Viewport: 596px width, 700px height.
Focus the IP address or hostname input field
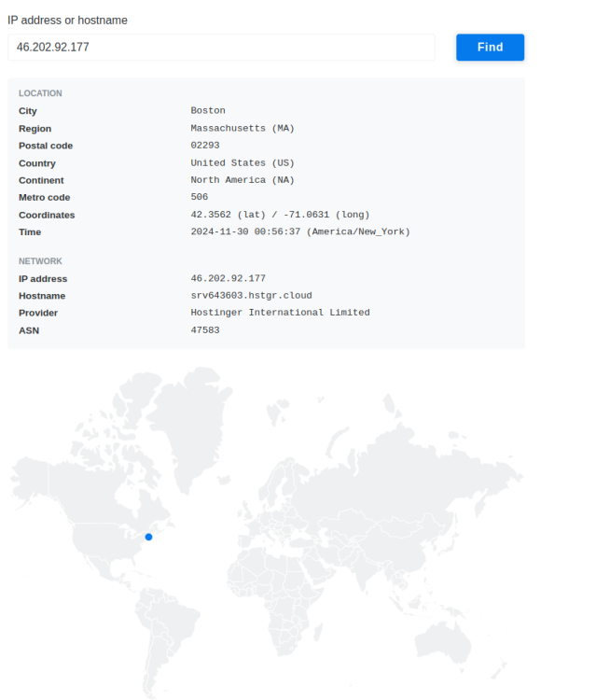click(x=221, y=48)
